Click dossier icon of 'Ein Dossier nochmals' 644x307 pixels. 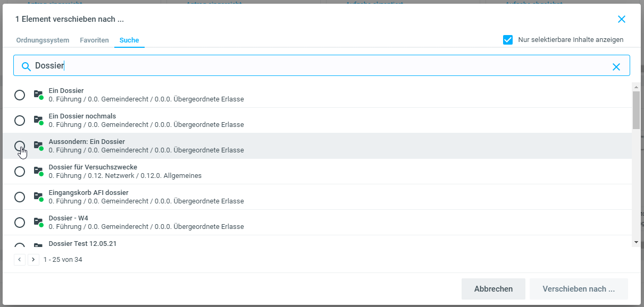click(38, 120)
